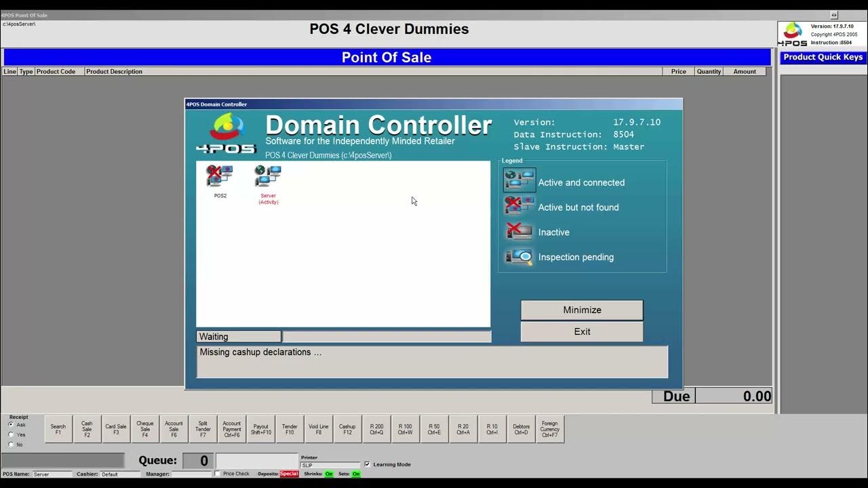The image size is (868, 488).
Task: Click the Tender F10 button
Action: point(290,429)
